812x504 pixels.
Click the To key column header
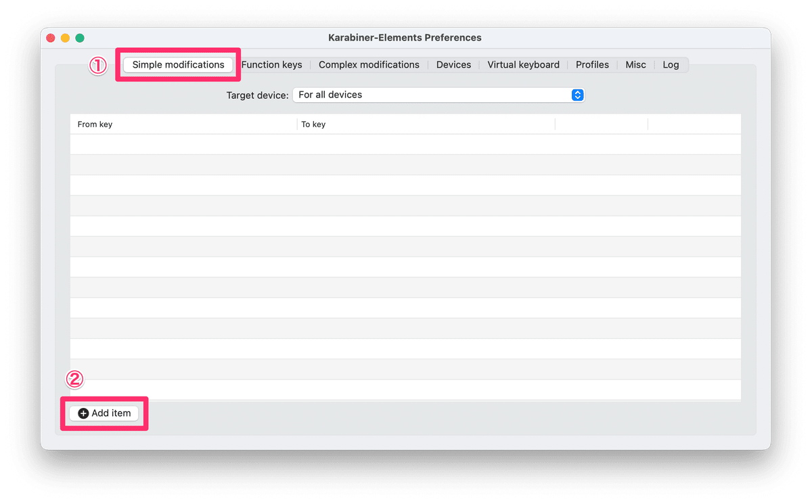coord(426,124)
